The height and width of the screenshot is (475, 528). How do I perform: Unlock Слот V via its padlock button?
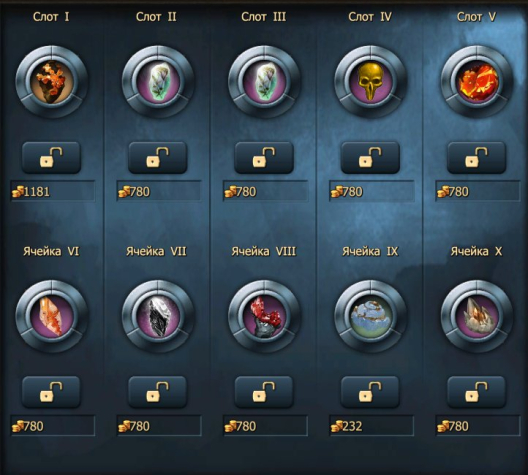point(476,158)
